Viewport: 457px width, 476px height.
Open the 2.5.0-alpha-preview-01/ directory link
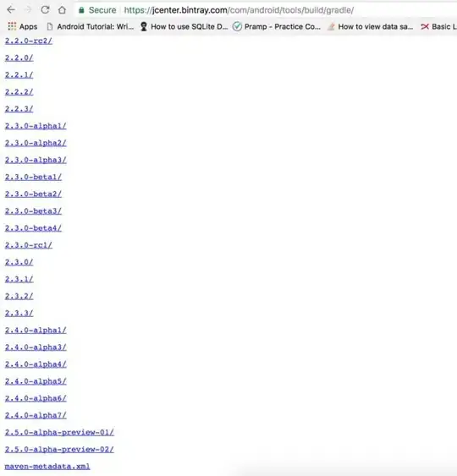[59, 432]
